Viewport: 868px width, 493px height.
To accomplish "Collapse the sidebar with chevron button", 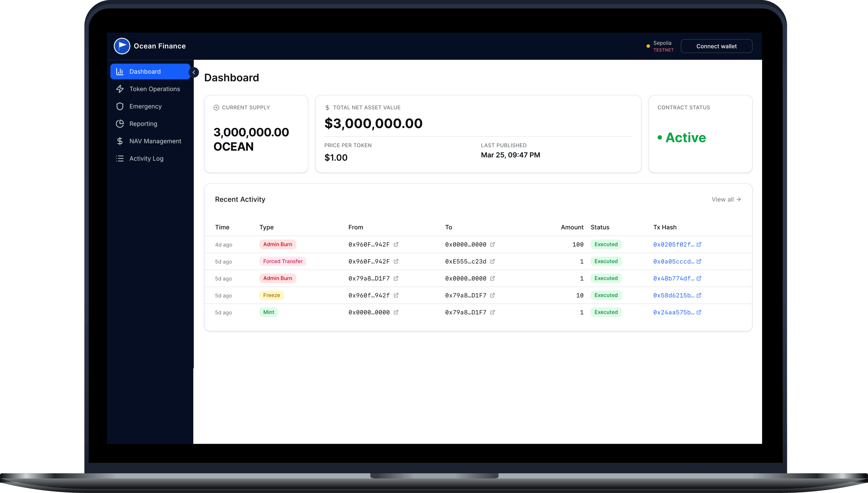I will [x=194, y=72].
